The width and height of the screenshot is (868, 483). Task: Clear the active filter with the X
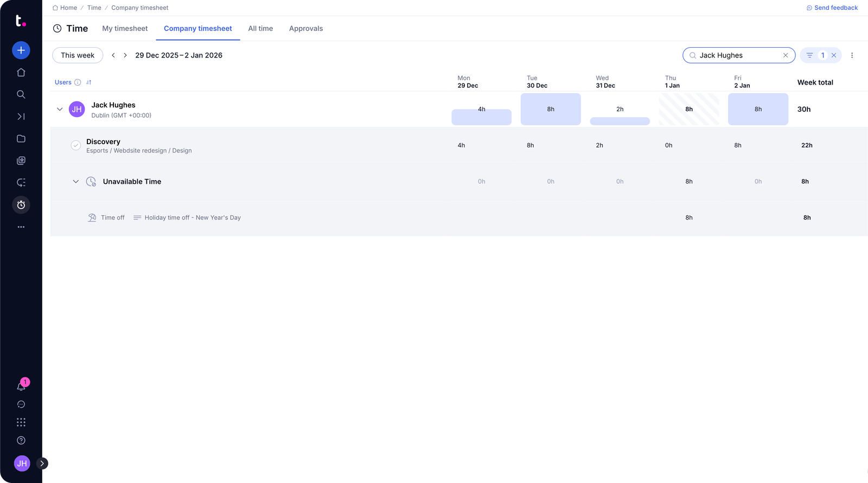coord(834,55)
